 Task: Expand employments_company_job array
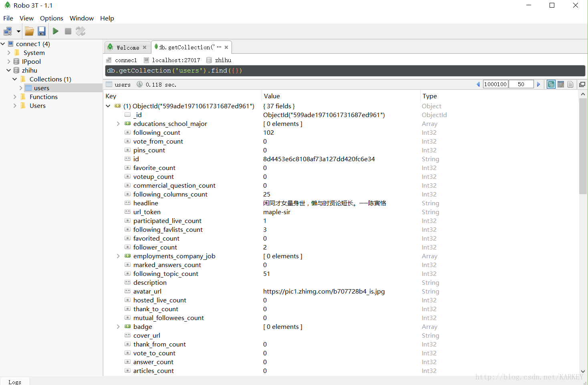(118, 256)
